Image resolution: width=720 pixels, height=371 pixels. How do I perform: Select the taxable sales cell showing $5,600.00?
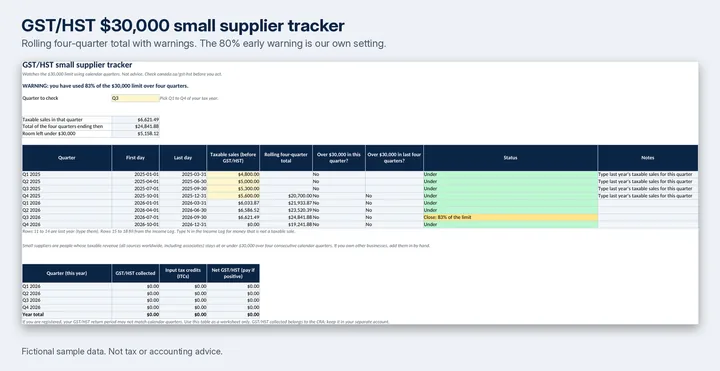tap(233, 196)
